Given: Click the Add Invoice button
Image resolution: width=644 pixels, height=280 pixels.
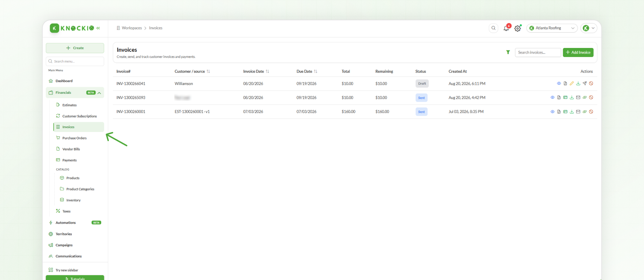Looking at the screenshot, I should click(578, 52).
